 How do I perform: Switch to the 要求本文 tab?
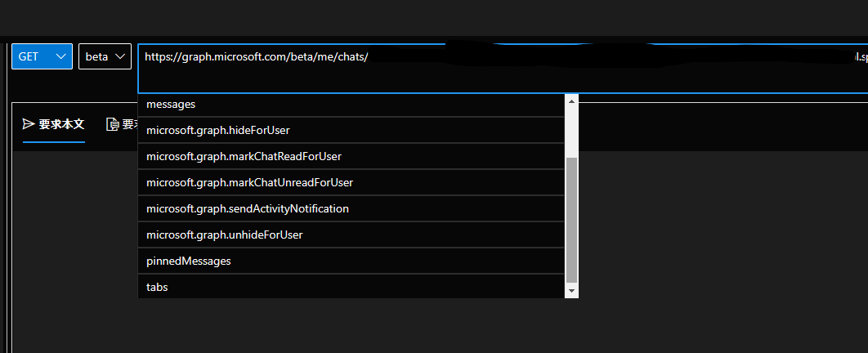[x=54, y=124]
